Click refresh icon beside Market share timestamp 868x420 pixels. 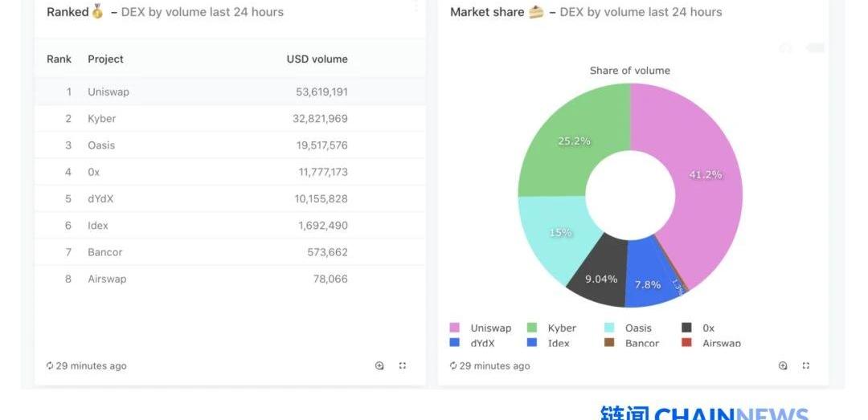[453, 365]
